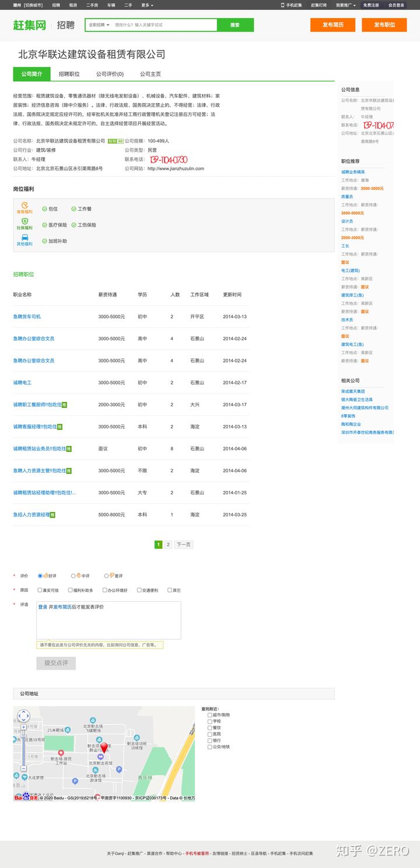The image size is (420, 868).
Task: Check 学校 nearby search box
Action: [210, 721]
